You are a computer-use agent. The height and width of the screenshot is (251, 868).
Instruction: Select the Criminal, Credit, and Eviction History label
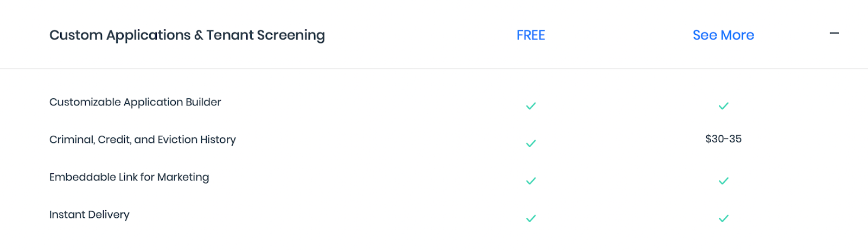click(x=143, y=140)
